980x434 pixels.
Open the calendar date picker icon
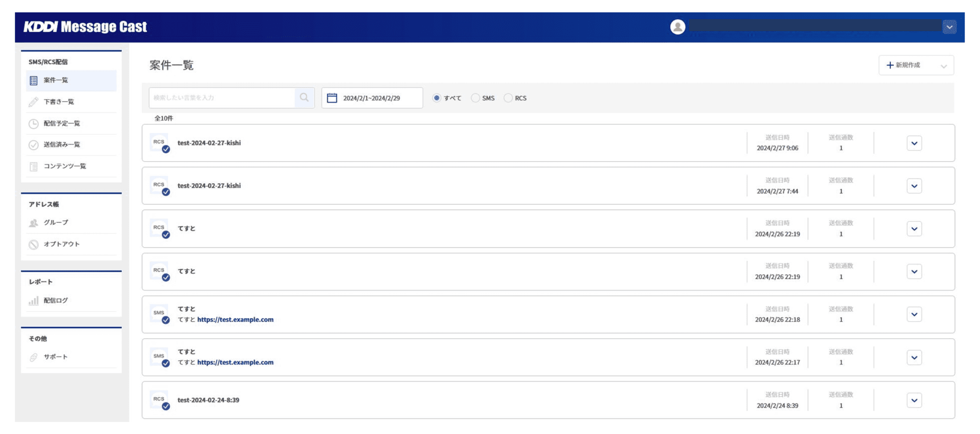(332, 98)
